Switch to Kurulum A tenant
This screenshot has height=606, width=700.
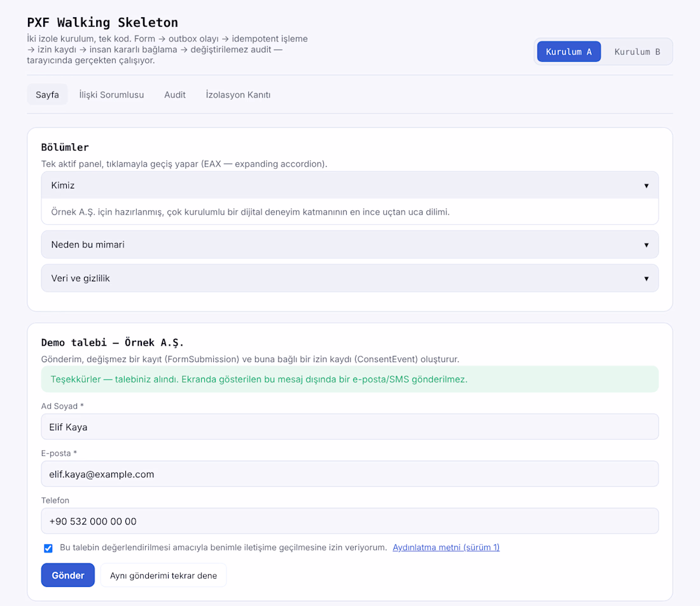point(568,52)
